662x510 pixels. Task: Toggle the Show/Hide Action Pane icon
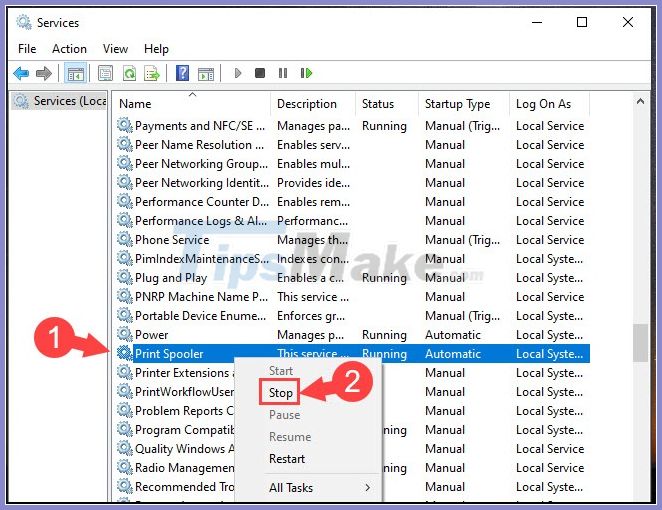[x=206, y=74]
